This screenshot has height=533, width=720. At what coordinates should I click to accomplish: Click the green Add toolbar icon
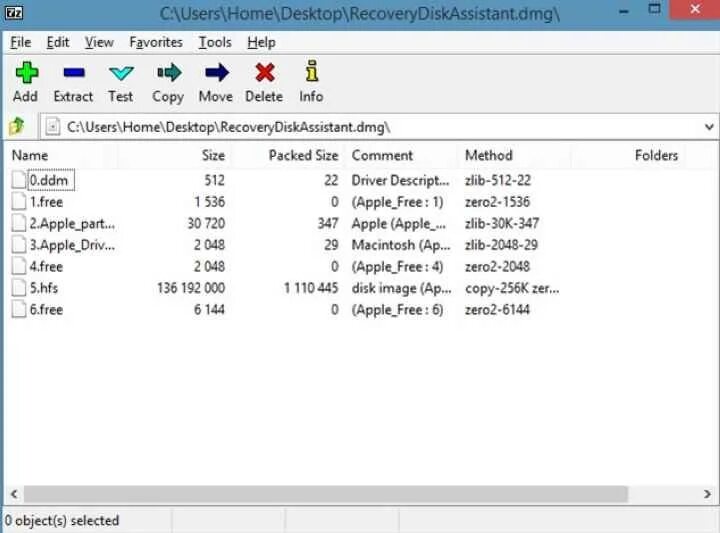27,73
